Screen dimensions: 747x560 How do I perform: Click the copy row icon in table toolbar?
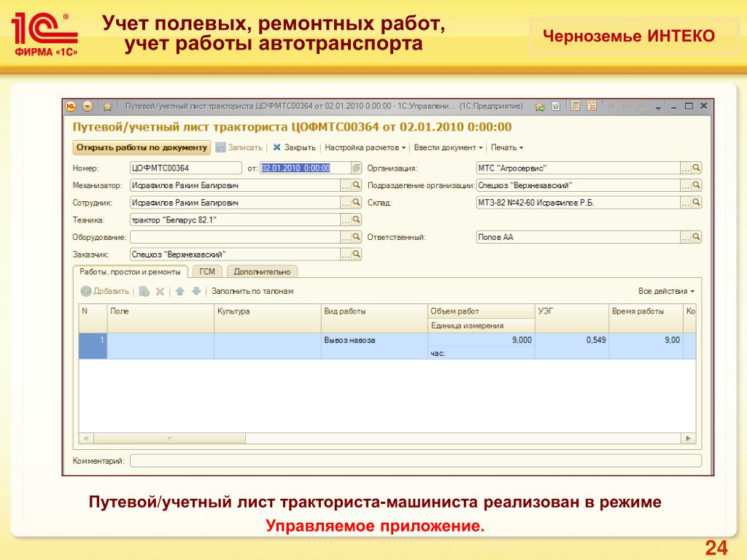click(144, 291)
